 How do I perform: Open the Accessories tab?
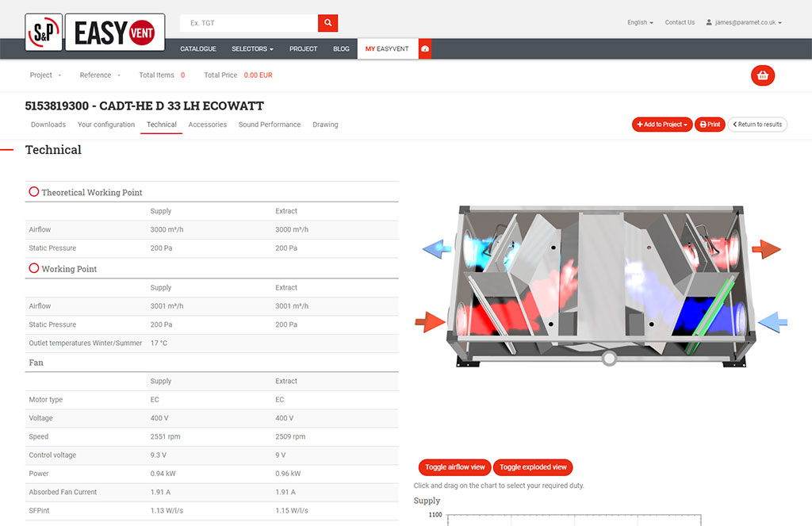pos(208,125)
